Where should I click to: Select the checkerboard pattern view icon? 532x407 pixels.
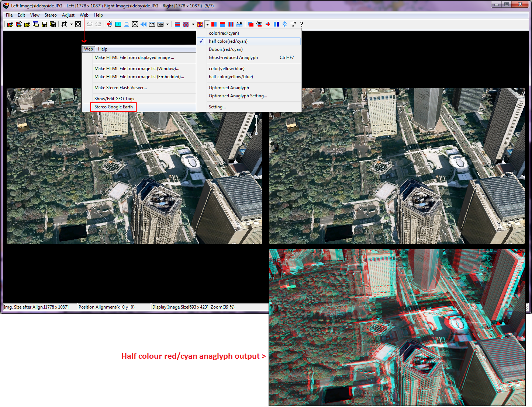186,24
